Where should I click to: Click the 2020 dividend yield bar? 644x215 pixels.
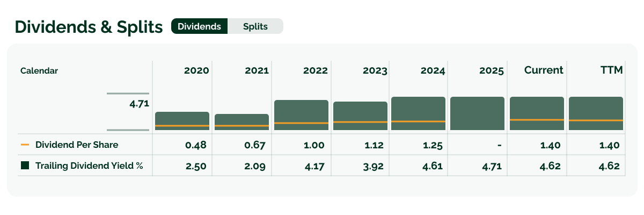pos(182,120)
